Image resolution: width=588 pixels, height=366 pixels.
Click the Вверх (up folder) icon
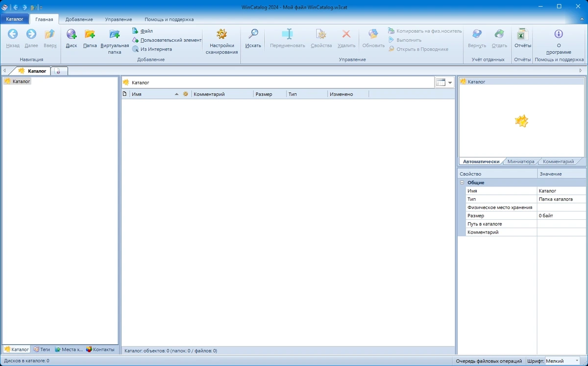[50, 34]
